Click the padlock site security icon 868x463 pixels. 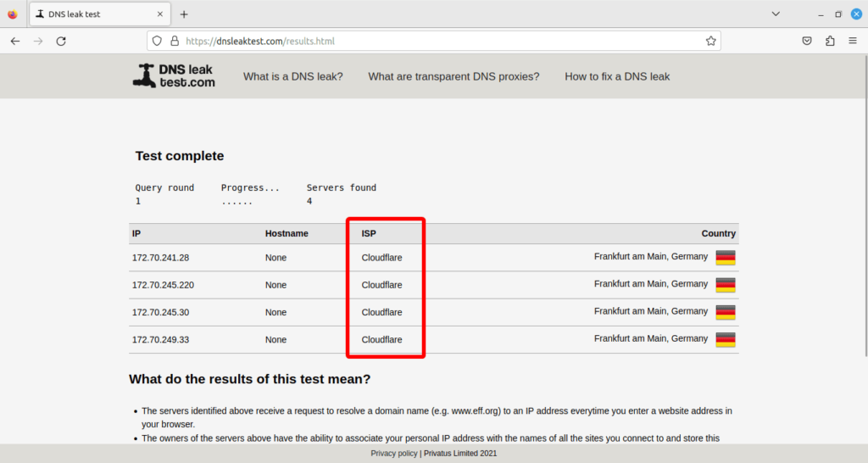click(x=175, y=41)
